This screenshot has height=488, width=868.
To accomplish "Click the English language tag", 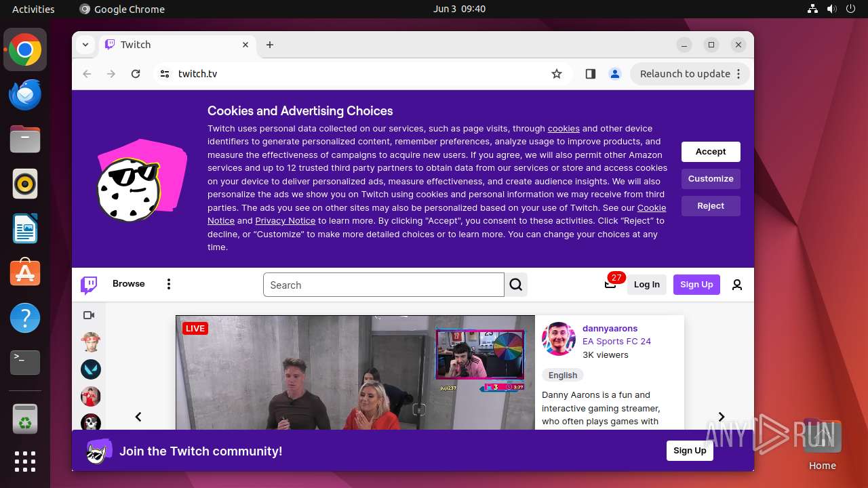I will tap(563, 375).
